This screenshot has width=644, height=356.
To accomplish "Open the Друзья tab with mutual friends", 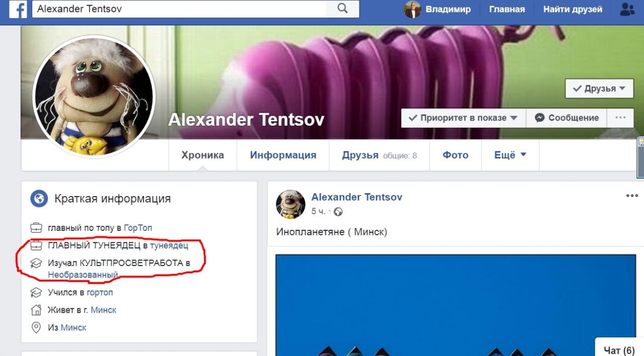I will tap(379, 155).
